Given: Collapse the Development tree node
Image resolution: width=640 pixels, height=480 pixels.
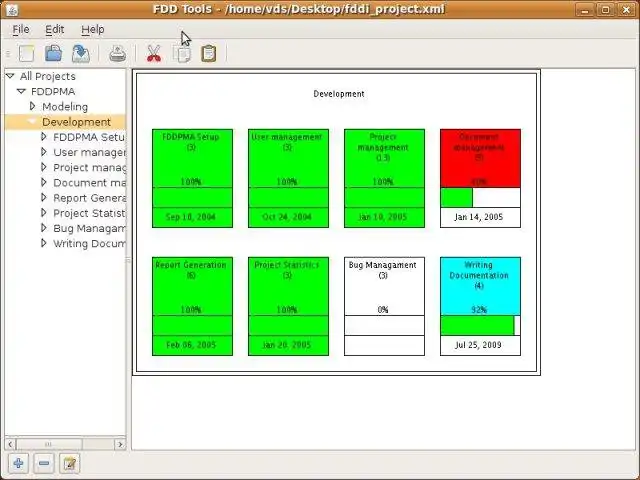Looking at the screenshot, I should click(33, 122).
